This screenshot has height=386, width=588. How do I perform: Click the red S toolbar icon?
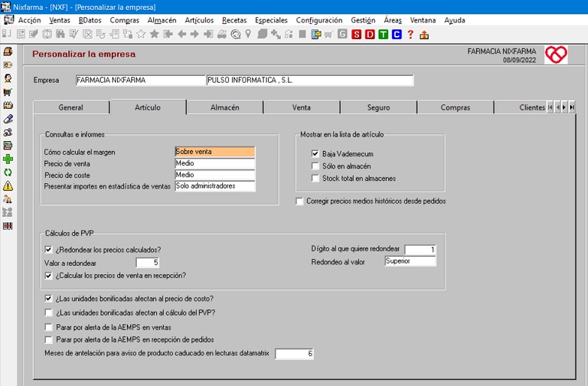[356, 35]
